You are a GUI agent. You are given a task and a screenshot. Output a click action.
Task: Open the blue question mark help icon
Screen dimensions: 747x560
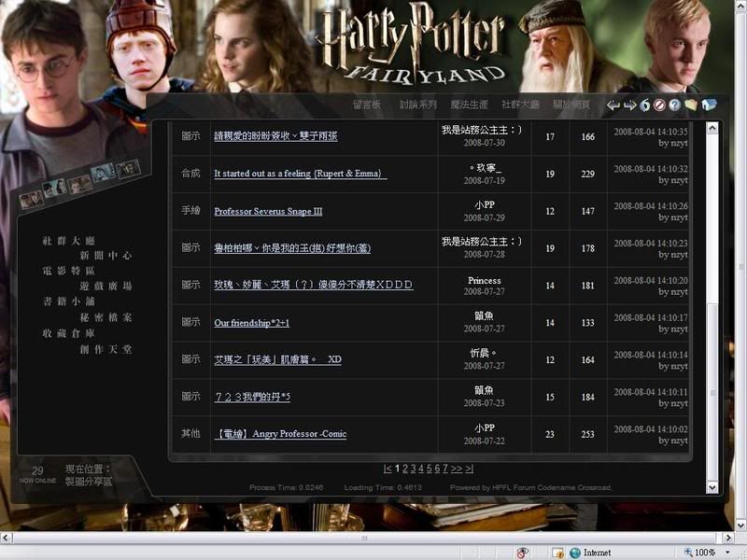674,105
